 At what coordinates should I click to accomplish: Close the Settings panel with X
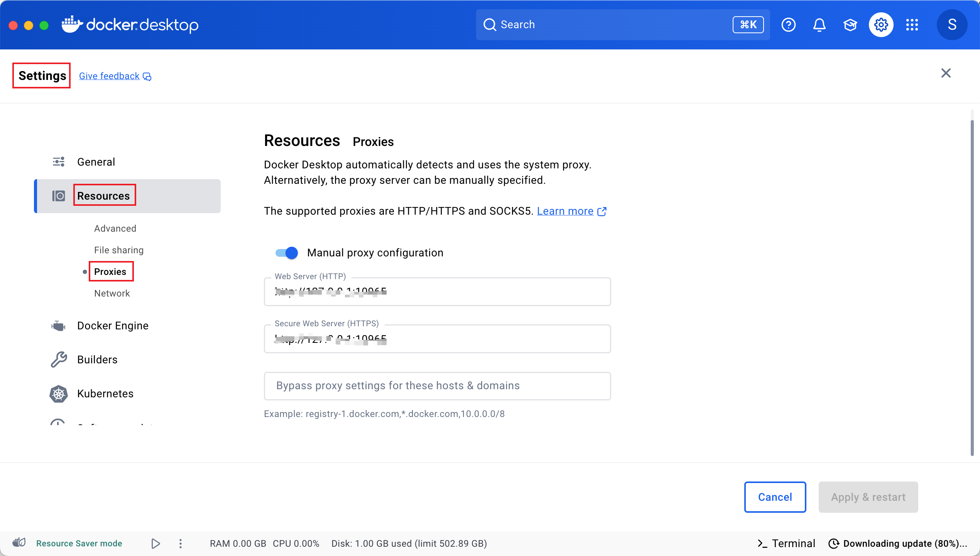(x=946, y=73)
